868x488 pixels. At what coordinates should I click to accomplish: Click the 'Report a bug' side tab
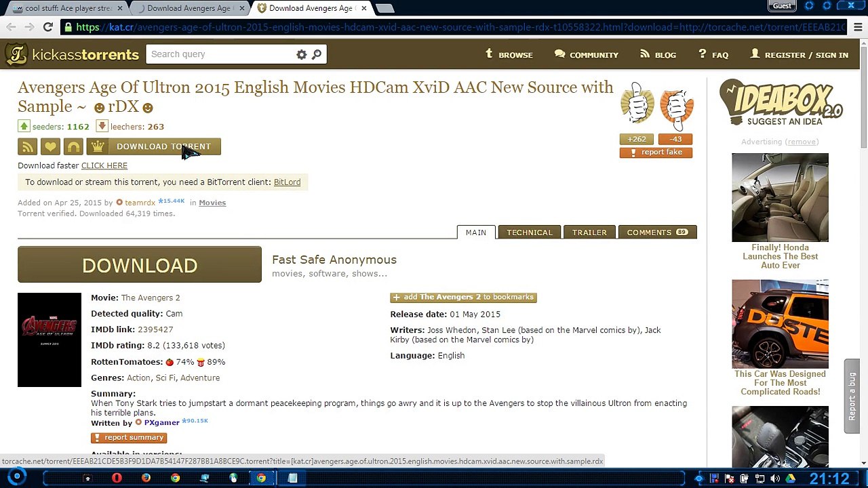pyautogui.click(x=852, y=396)
